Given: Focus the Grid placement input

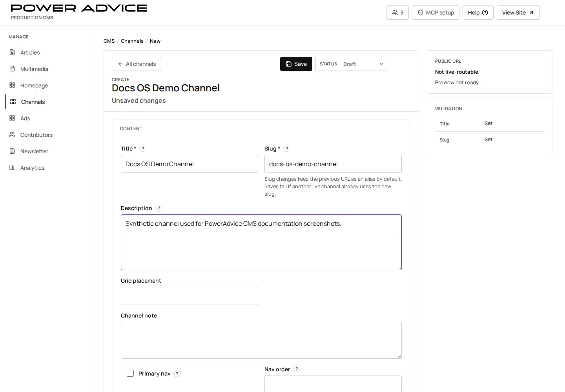Looking at the screenshot, I should pos(190,296).
